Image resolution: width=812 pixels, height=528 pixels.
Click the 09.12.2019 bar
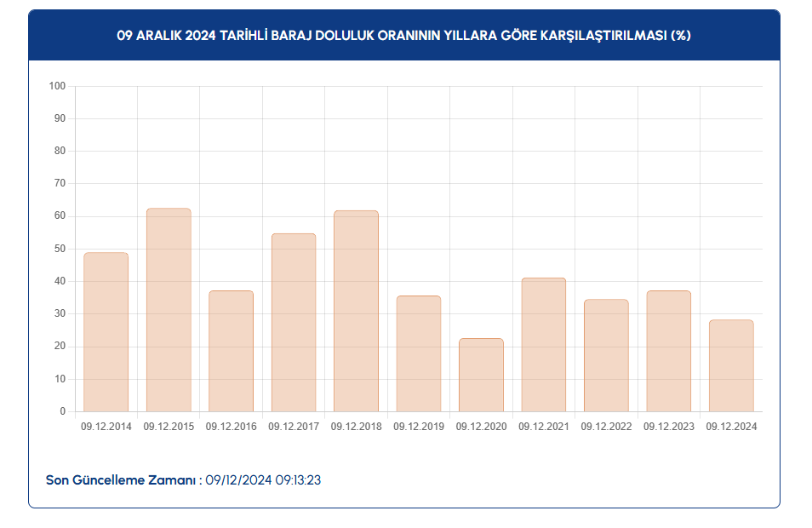pos(419,354)
